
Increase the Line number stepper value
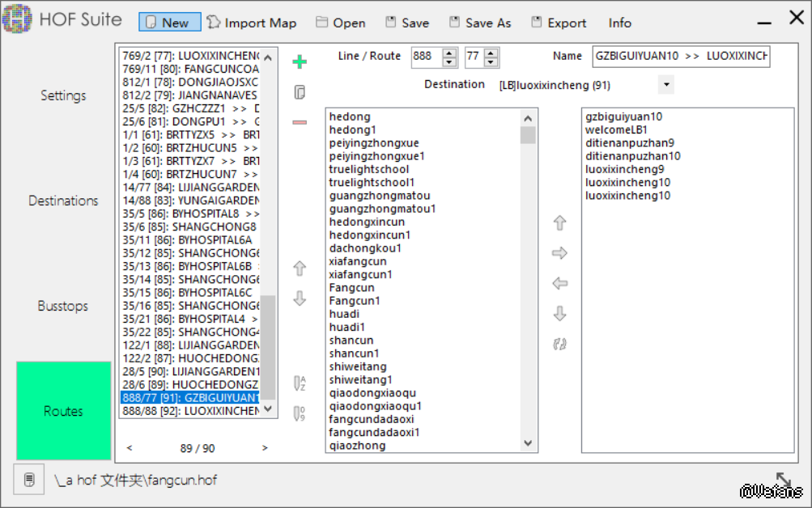[450, 52]
